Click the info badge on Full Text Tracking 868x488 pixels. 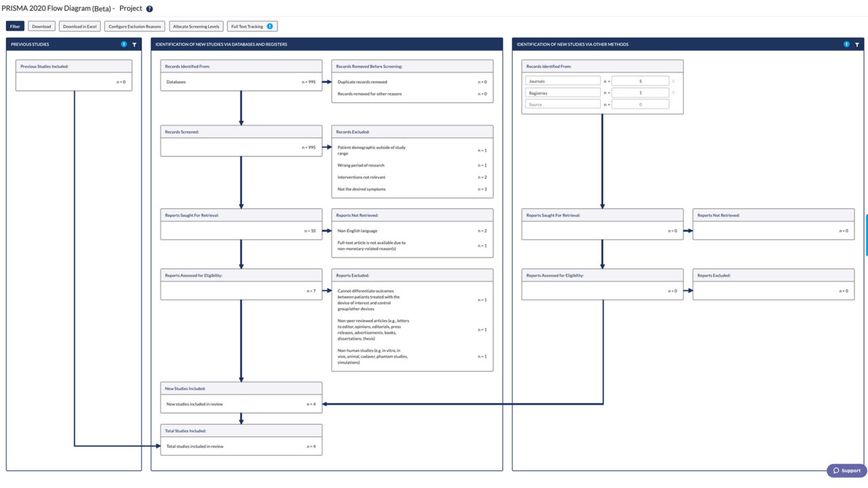[x=269, y=26]
